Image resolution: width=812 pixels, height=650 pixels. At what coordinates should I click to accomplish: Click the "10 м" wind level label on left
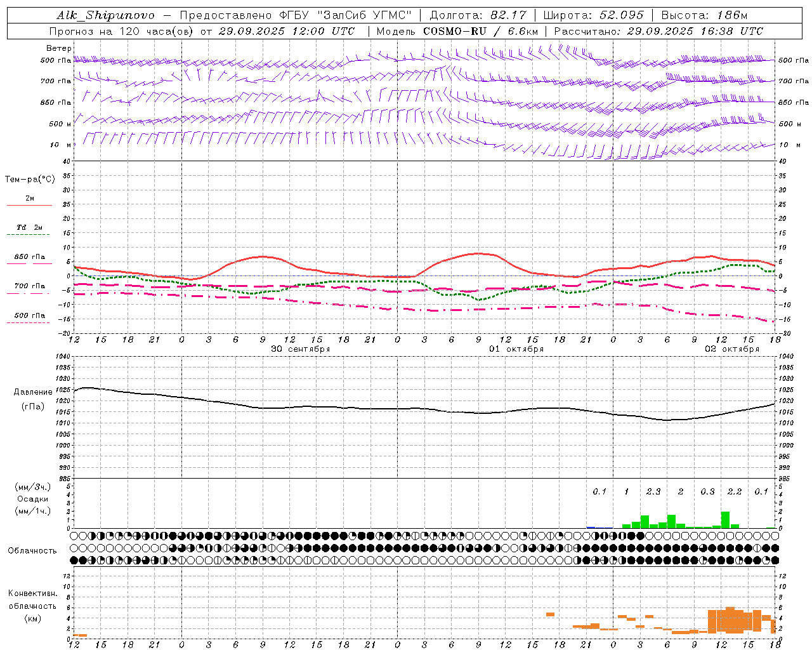pos(61,145)
